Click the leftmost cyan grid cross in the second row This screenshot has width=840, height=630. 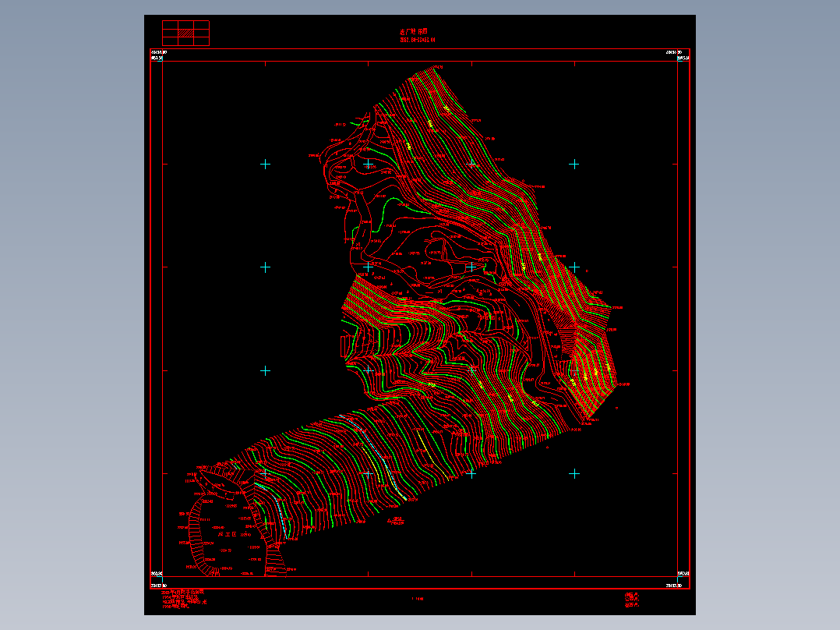coord(265,267)
